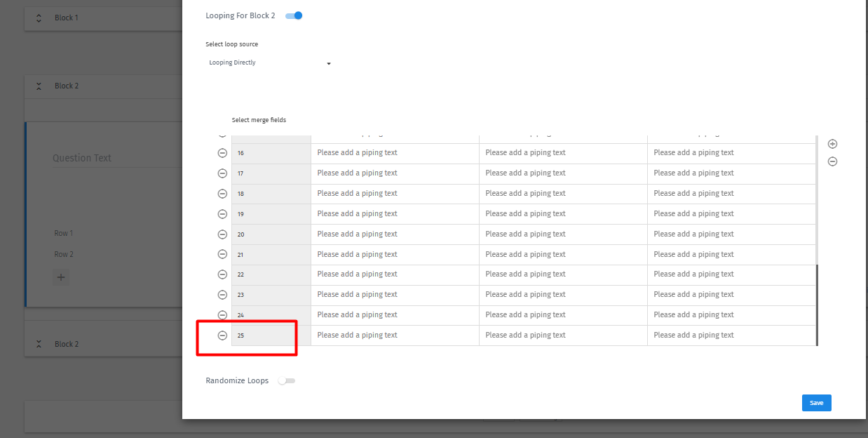Select row number 23 cell
This screenshot has width=868, height=438.
271,295
